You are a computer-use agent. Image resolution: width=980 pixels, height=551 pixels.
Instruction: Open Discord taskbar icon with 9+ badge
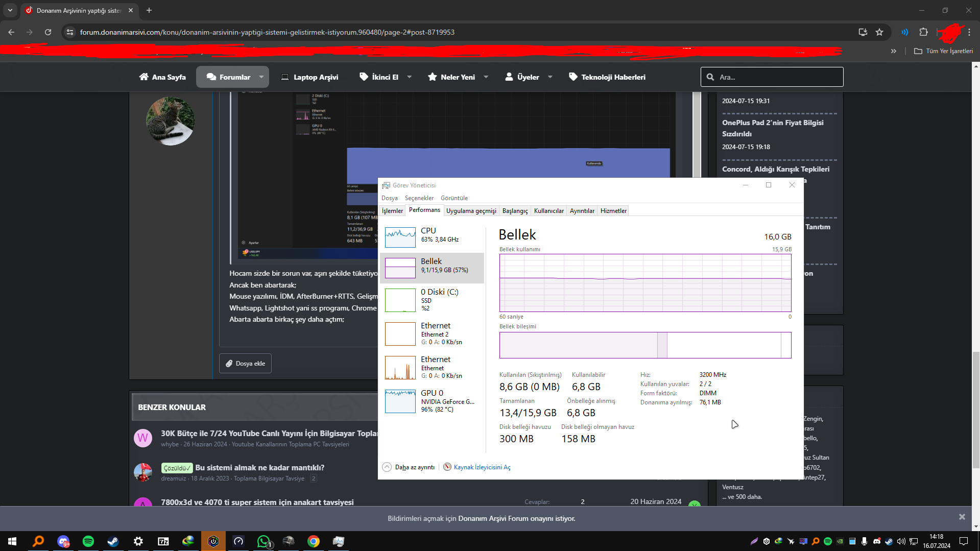click(x=63, y=541)
